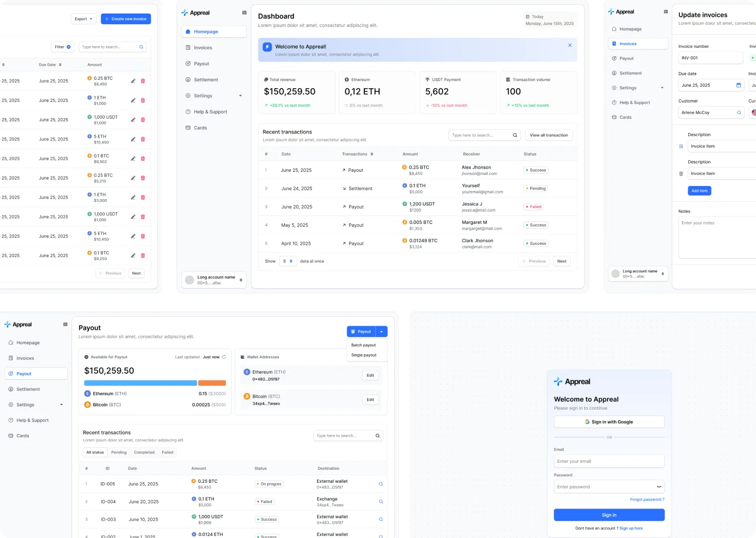
Task: Click the magnifier icon in the ID-004 payout row
Action: 381,502
